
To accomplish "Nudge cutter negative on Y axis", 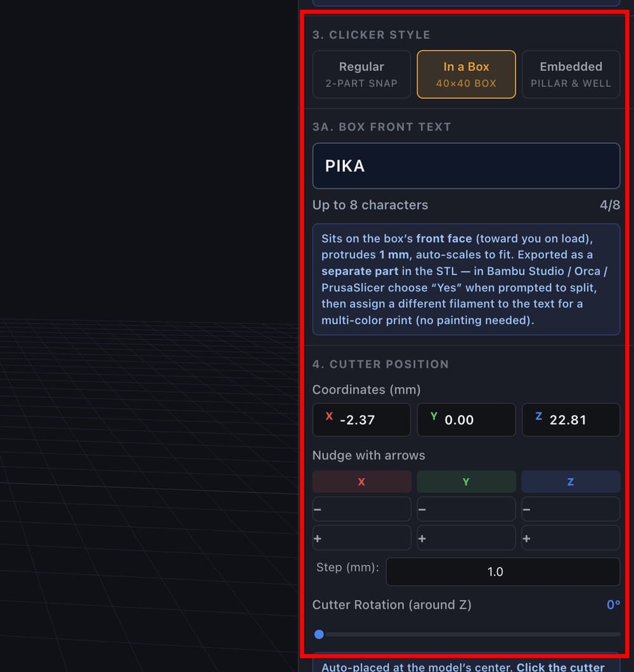I will [x=466, y=509].
